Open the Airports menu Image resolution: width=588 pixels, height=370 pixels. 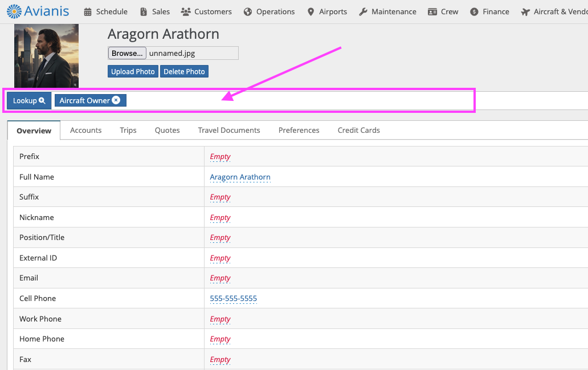coord(327,11)
